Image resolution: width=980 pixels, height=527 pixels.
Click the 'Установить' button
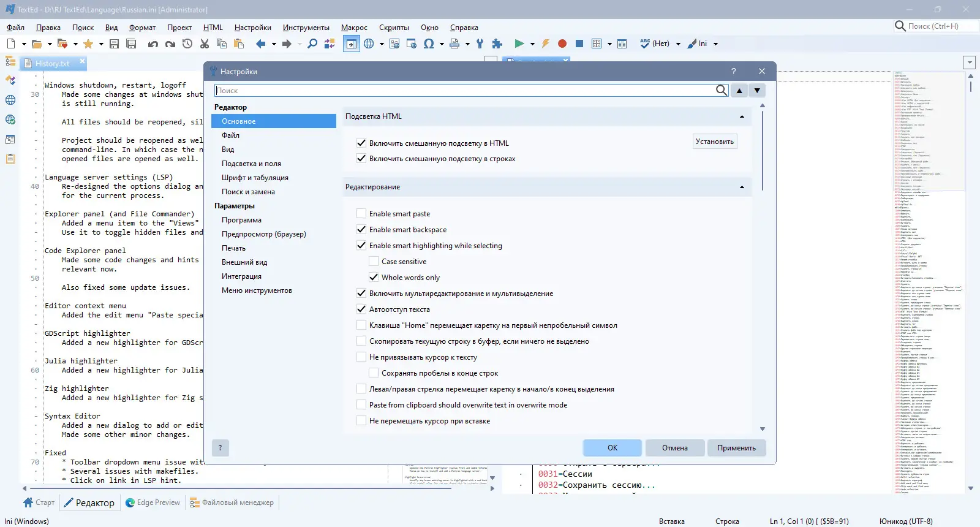(x=715, y=142)
